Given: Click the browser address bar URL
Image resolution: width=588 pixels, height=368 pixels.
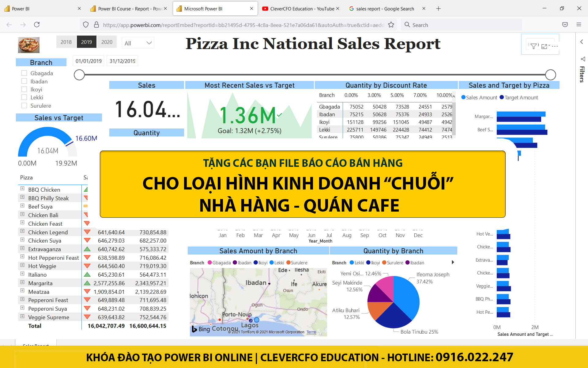Looking at the screenshot, I should pyautogui.click(x=243, y=25).
